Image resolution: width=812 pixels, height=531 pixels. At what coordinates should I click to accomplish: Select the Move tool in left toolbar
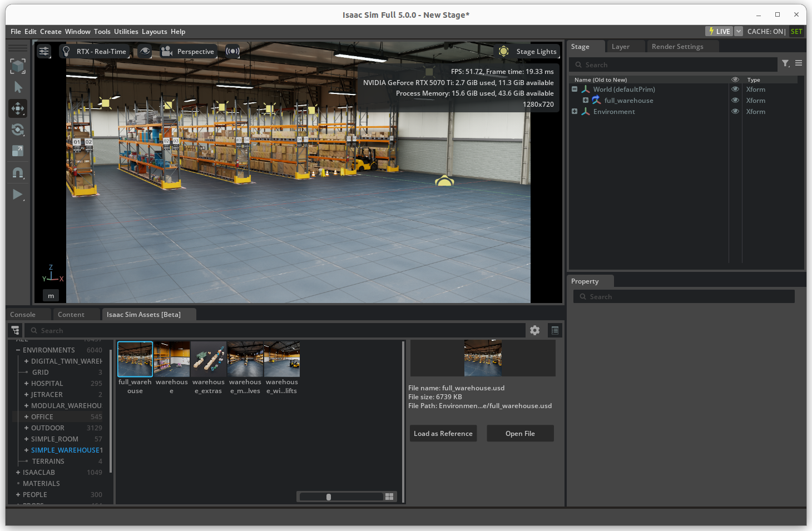click(18, 108)
